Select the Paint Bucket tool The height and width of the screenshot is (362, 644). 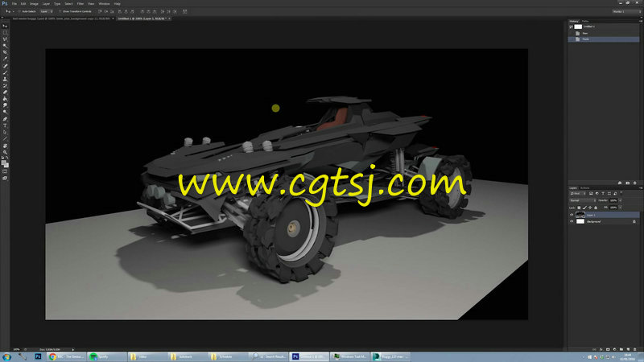coord(5,98)
